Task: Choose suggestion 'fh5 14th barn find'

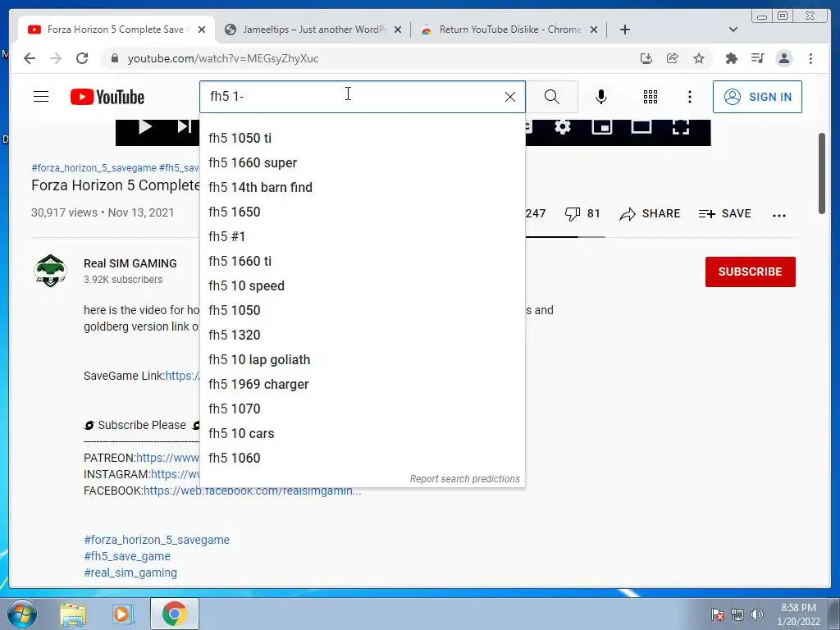Action: [362, 188]
